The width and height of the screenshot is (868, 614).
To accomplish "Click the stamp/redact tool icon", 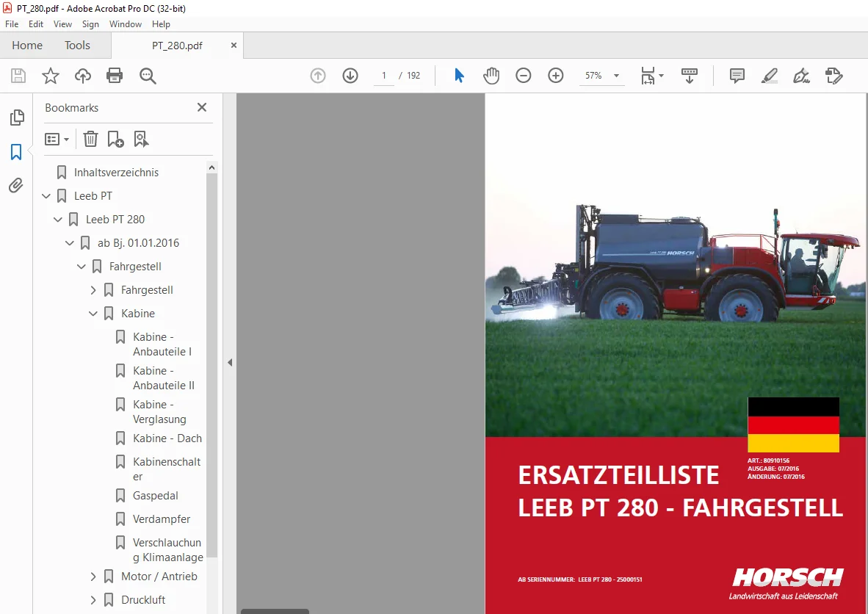I will (833, 76).
